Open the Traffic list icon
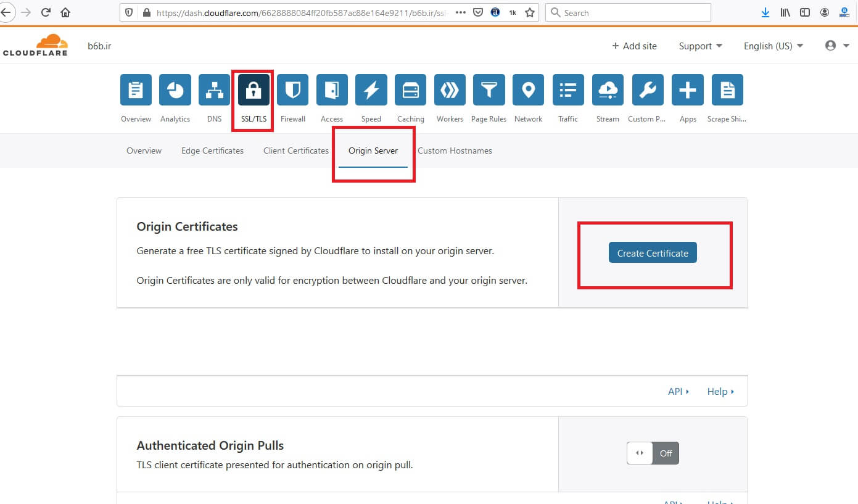 [568, 90]
